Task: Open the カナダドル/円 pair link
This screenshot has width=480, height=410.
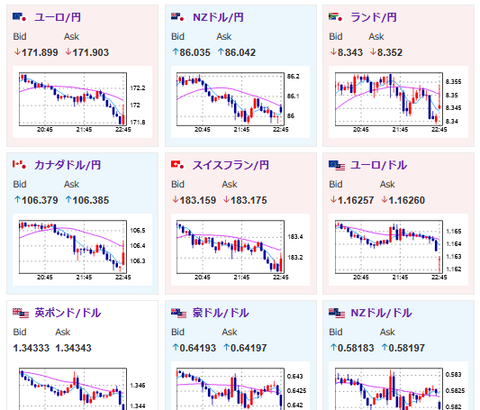Action: click(68, 165)
